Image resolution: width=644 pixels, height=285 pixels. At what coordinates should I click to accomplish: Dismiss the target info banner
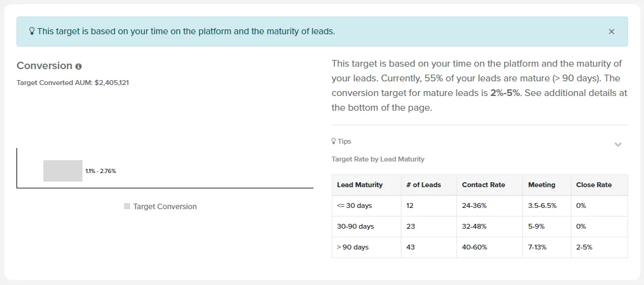click(x=612, y=32)
